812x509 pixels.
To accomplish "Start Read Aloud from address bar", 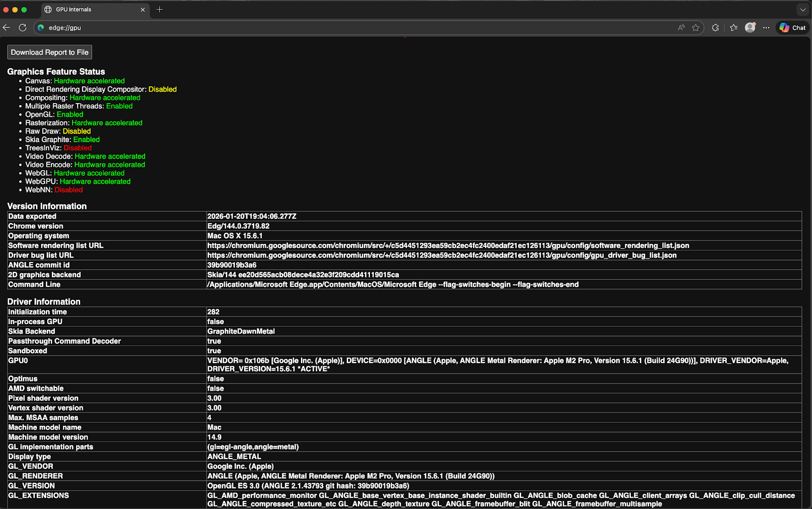I will (681, 28).
